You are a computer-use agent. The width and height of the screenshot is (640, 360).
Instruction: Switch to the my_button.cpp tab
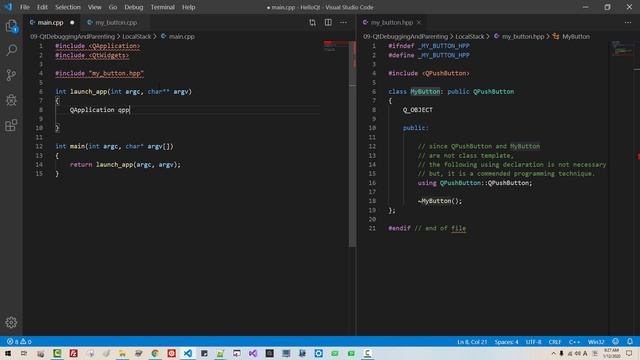tap(116, 22)
